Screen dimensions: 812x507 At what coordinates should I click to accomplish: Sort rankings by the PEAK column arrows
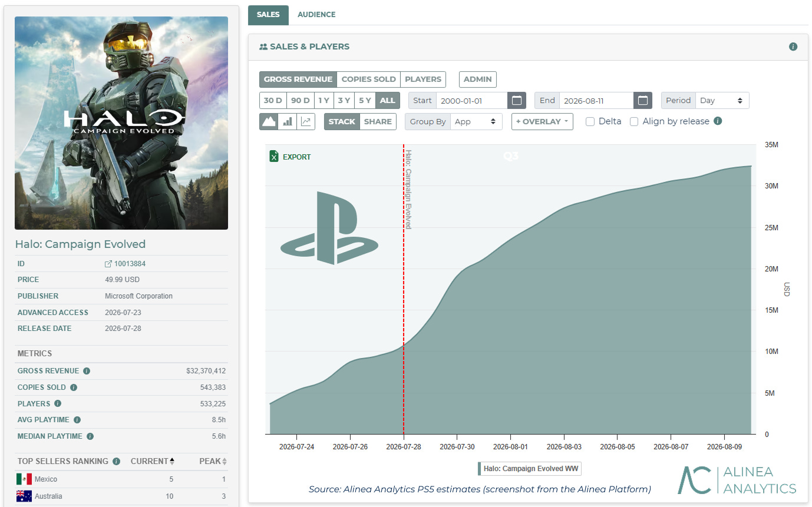point(225,461)
